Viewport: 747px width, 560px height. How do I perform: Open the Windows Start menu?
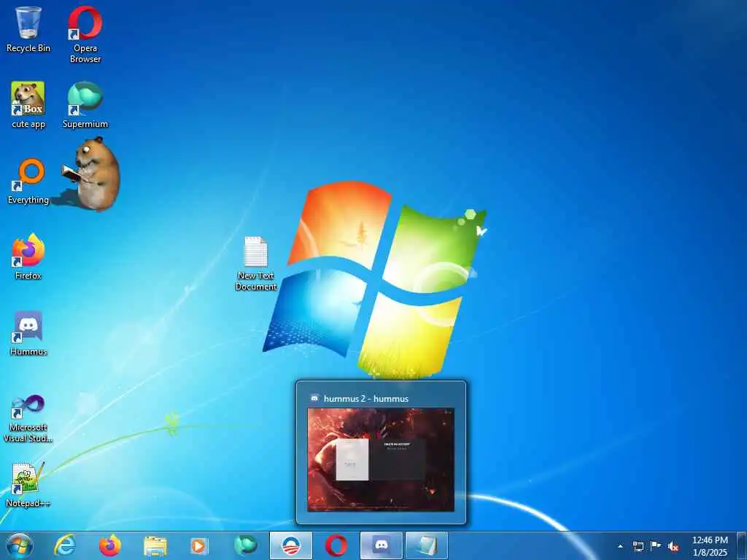coord(20,545)
